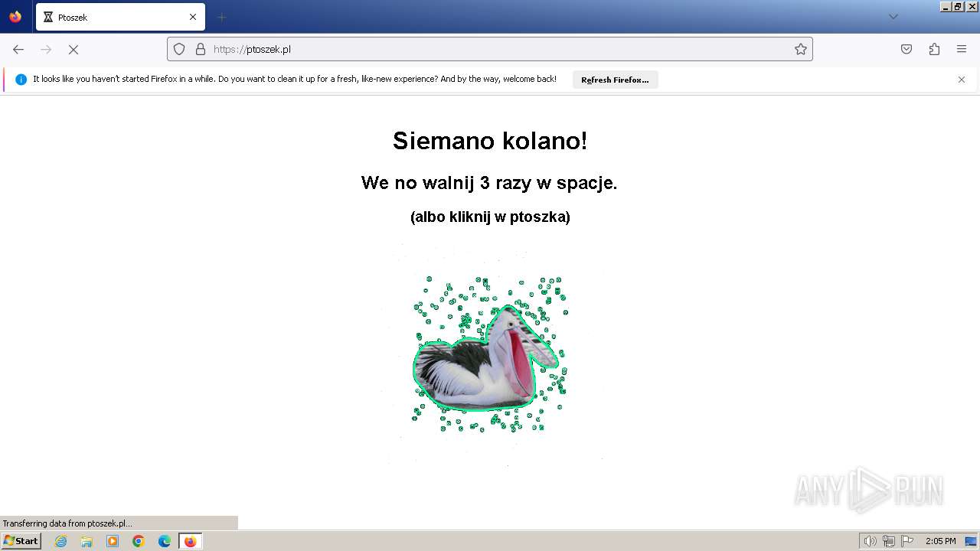Launch Microsoft Edge from taskbar
Viewport: 980px width, 551px height.
pos(165,541)
